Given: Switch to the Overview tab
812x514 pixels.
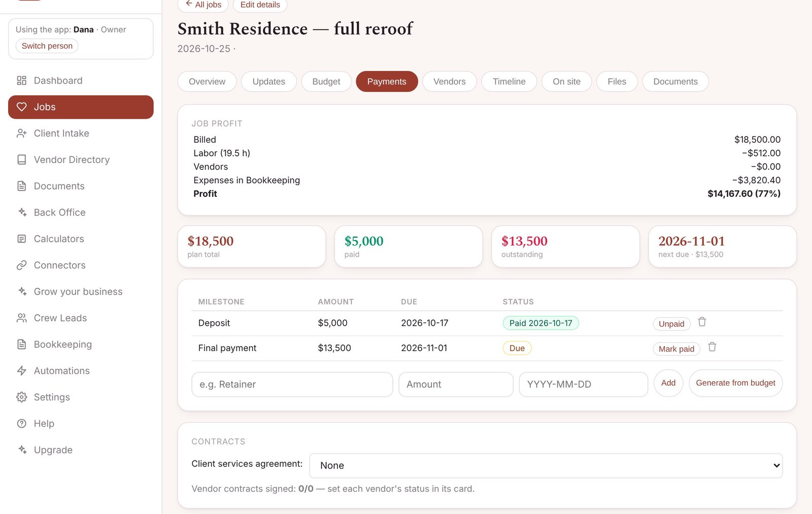Looking at the screenshot, I should click(x=207, y=82).
